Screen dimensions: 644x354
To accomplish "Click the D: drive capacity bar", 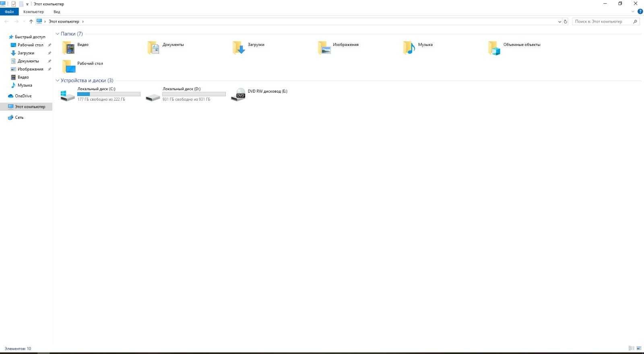I will click(x=194, y=94).
